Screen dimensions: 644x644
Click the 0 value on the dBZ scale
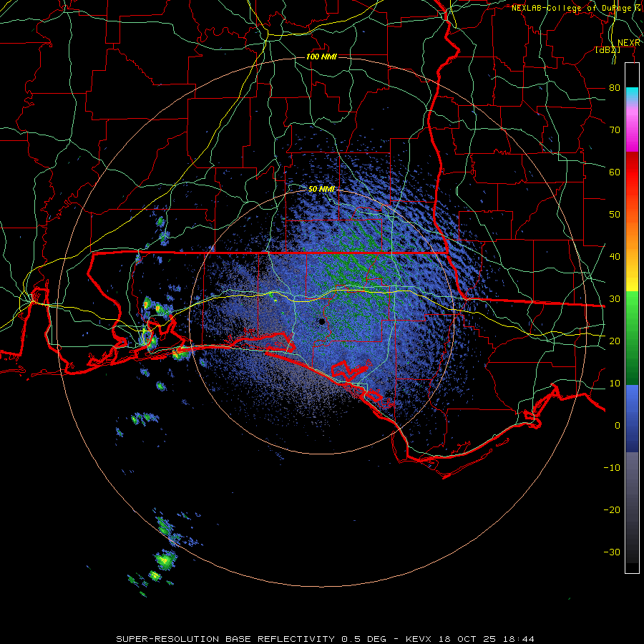[x=618, y=426]
